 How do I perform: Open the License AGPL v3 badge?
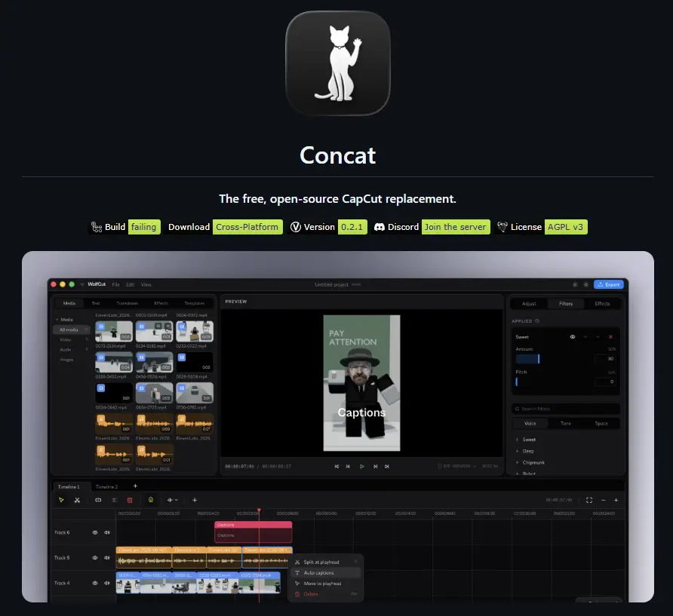click(x=541, y=227)
